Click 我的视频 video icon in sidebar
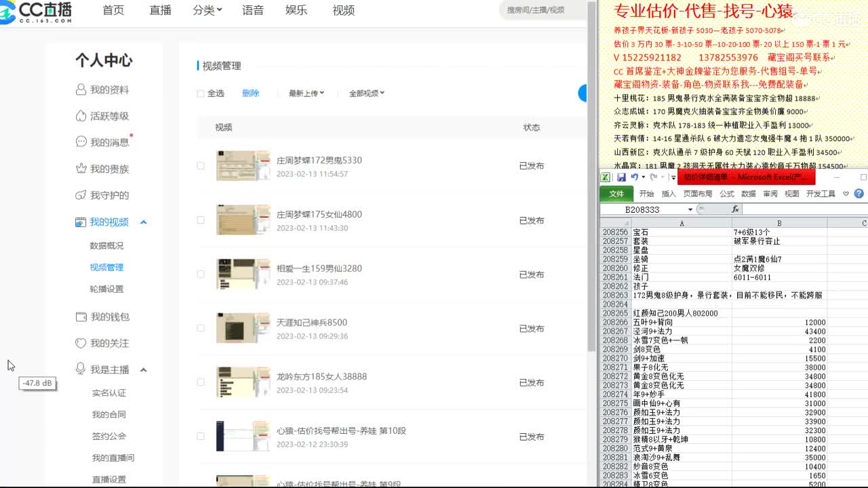 pyautogui.click(x=81, y=222)
